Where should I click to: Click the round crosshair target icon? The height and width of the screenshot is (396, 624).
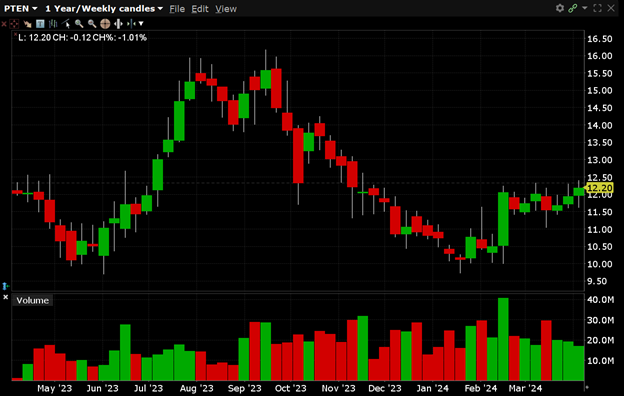[105, 24]
